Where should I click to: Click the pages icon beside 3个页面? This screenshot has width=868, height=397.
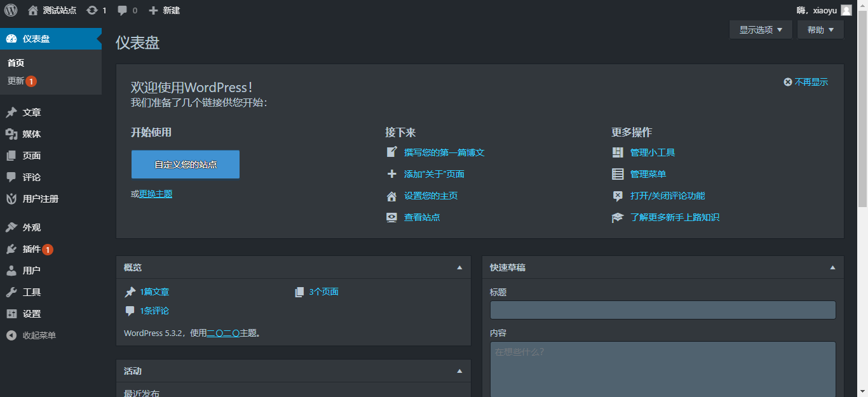click(x=299, y=292)
